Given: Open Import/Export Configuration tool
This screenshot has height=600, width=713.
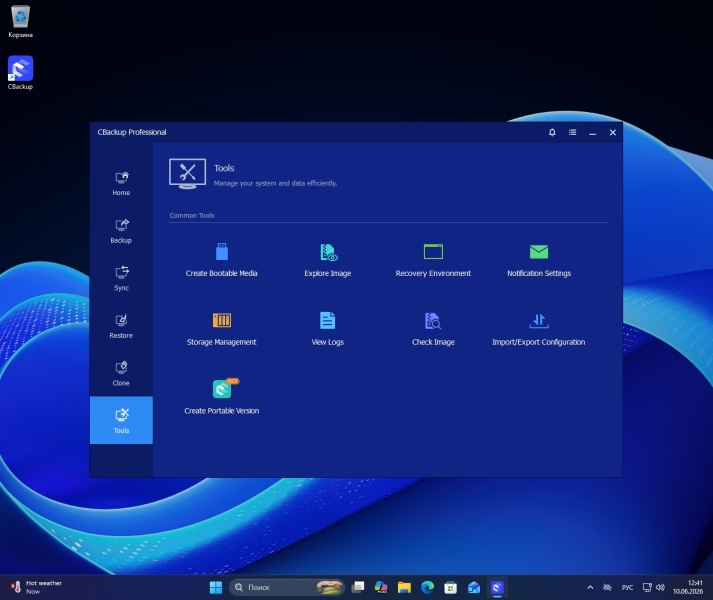Looking at the screenshot, I should pos(538,329).
